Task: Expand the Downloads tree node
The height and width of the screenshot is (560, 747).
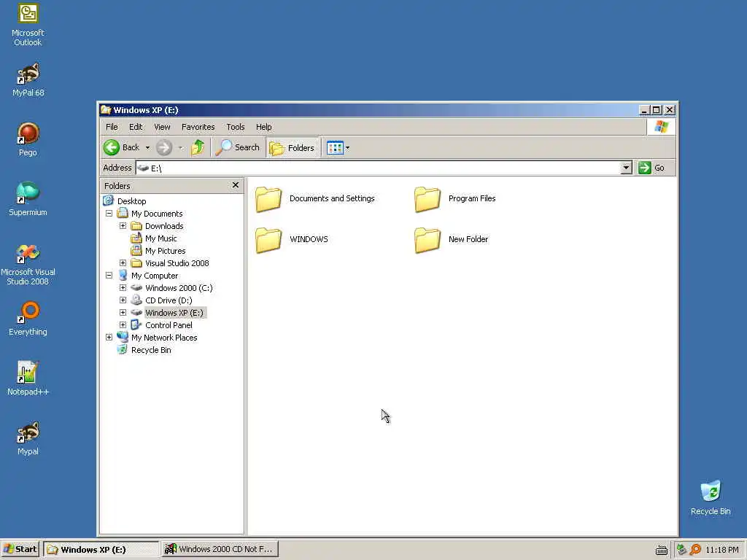Action: (123, 226)
